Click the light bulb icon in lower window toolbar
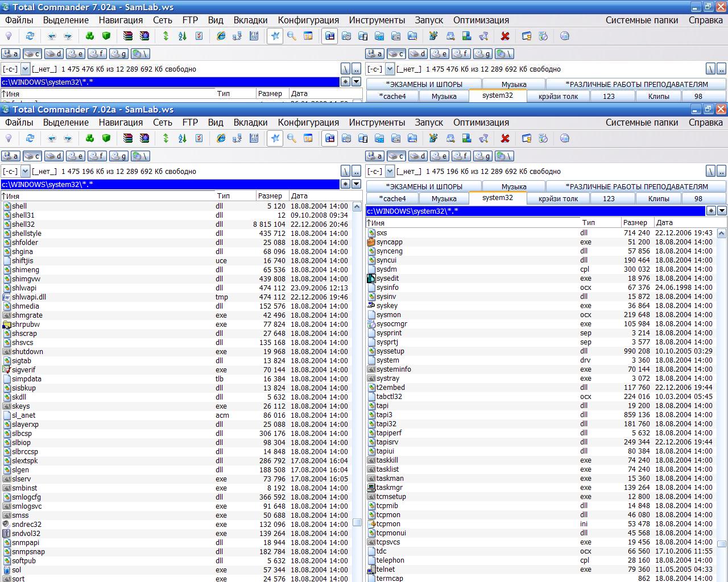This screenshot has height=582, width=728. pos(9,138)
